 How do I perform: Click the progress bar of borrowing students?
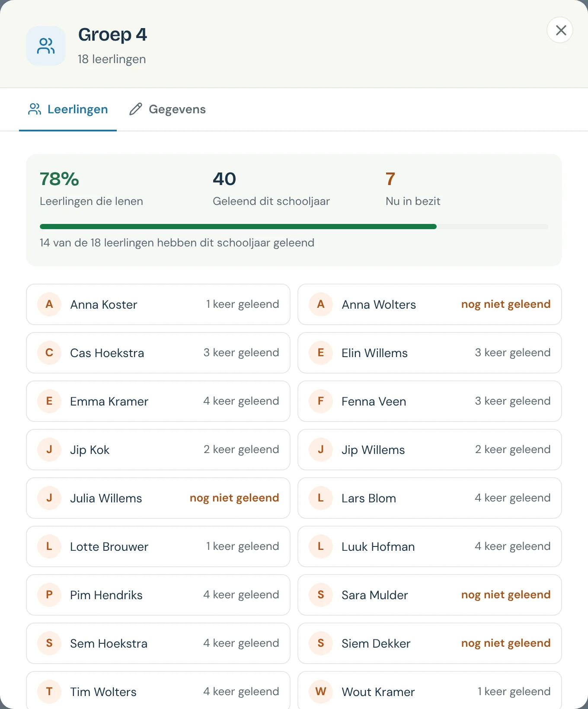[294, 227]
